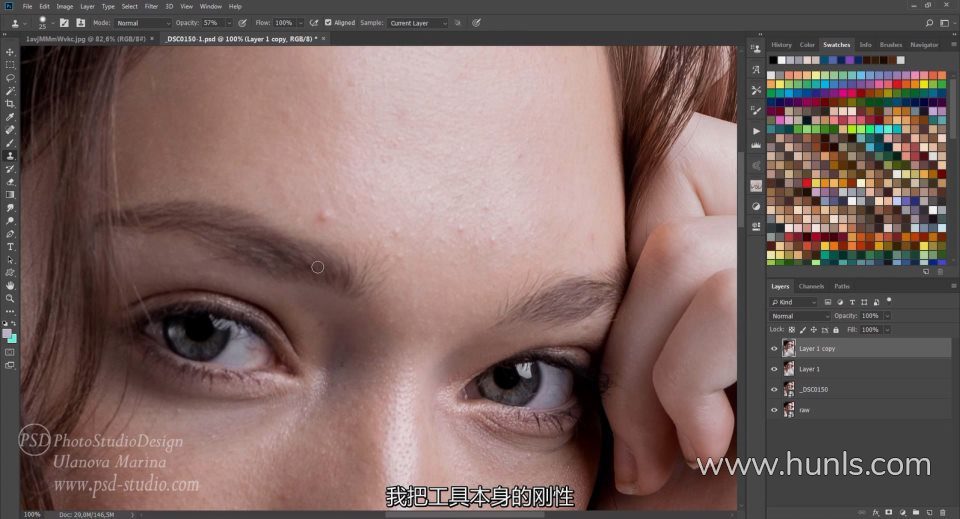The height and width of the screenshot is (519, 960).
Task: Hide the _DSC0150 layer
Action: pyautogui.click(x=774, y=389)
